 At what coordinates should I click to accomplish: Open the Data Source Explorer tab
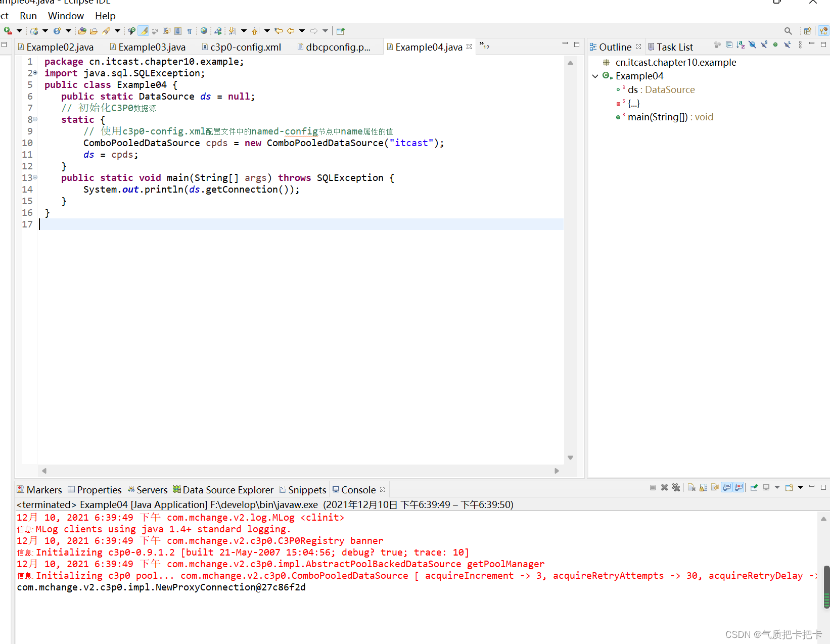(223, 490)
